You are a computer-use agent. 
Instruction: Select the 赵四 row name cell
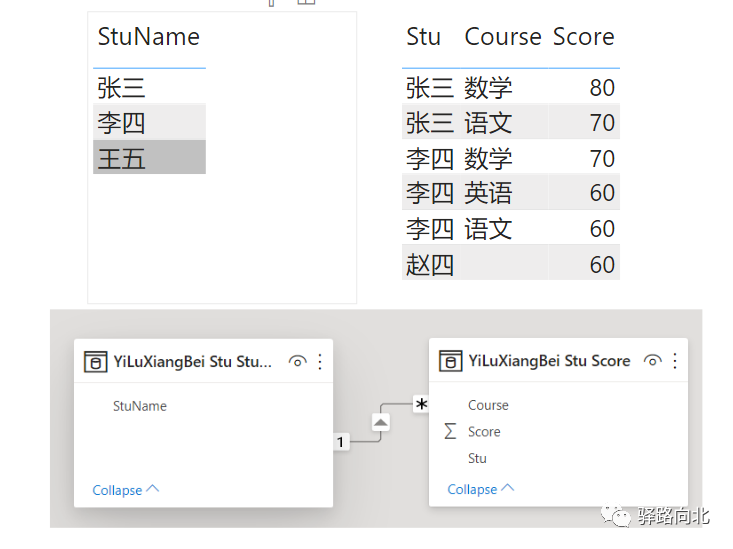coord(430,264)
